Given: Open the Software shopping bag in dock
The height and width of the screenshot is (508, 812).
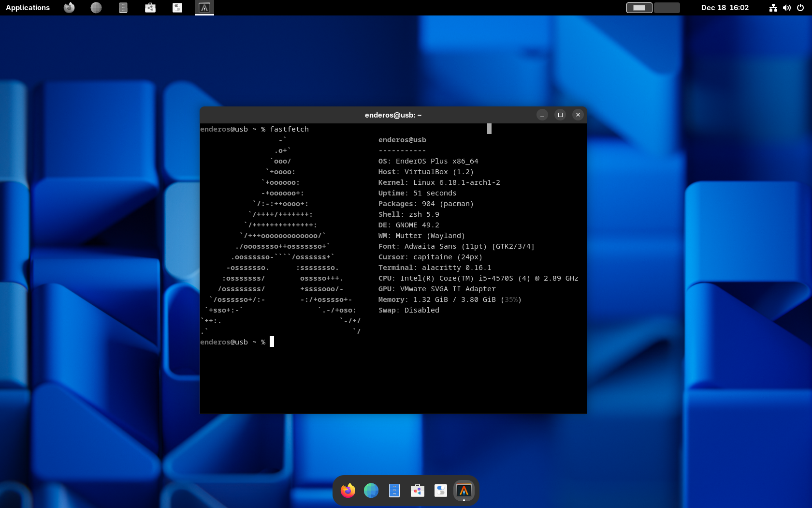Looking at the screenshot, I should 418,491.
